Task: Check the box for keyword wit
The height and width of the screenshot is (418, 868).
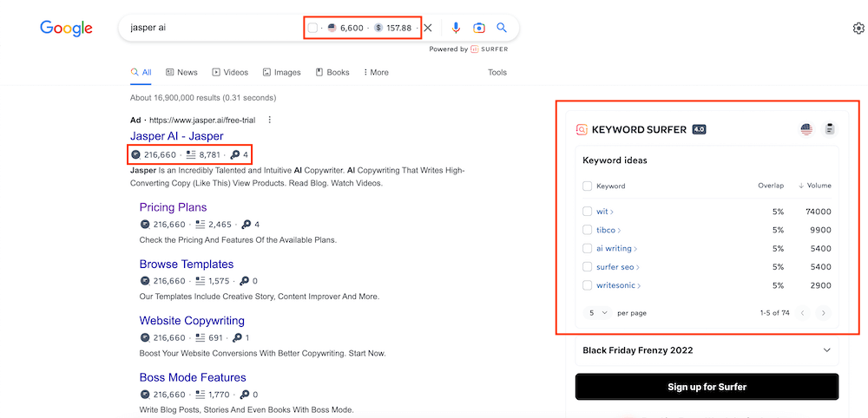Action: pyautogui.click(x=588, y=212)
